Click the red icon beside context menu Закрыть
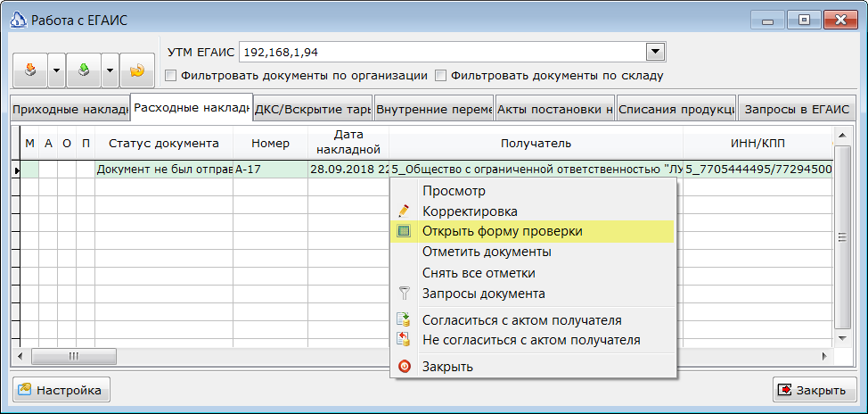This screenshot has width=868, height=414. [404, 367]
